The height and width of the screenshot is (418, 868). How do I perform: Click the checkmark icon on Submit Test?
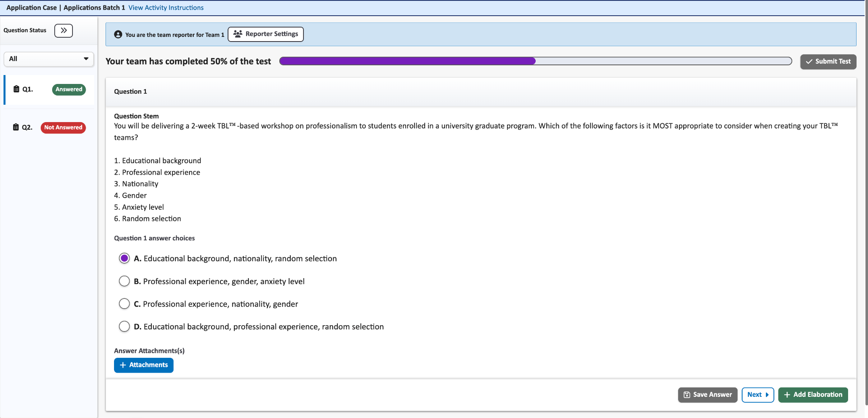click(x=809, y=61)
